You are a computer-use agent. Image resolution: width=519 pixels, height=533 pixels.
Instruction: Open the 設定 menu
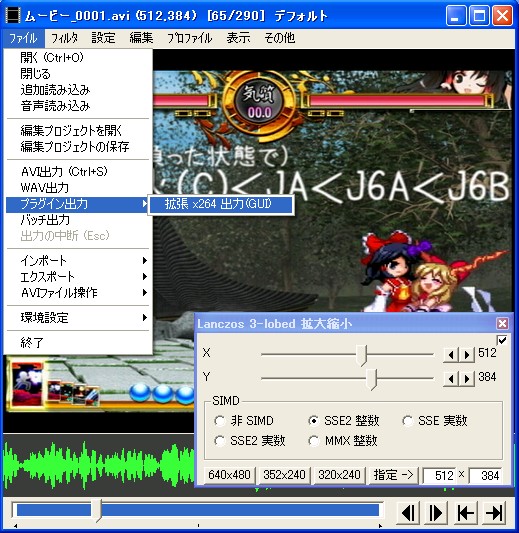[103, 38]
